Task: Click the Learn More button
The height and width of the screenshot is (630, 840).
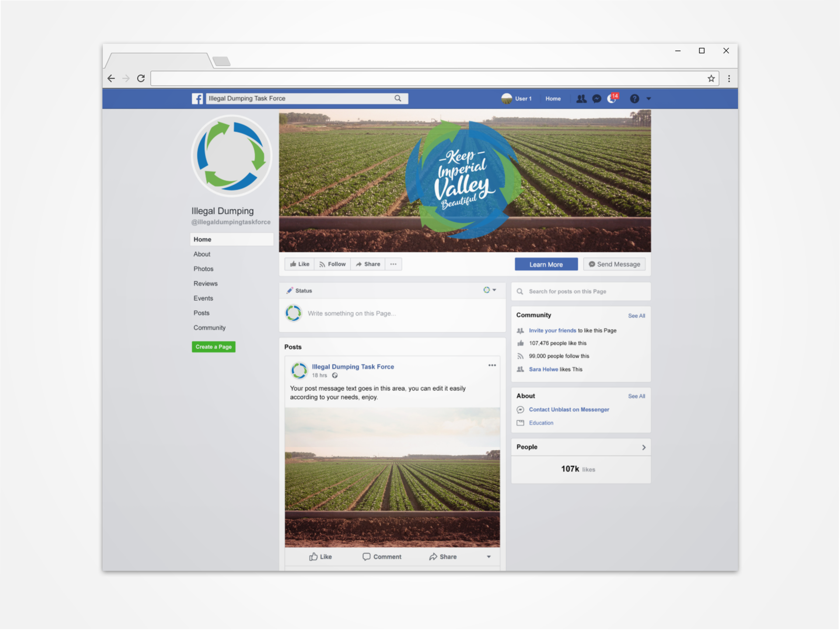Action: (x=546, y=264)
